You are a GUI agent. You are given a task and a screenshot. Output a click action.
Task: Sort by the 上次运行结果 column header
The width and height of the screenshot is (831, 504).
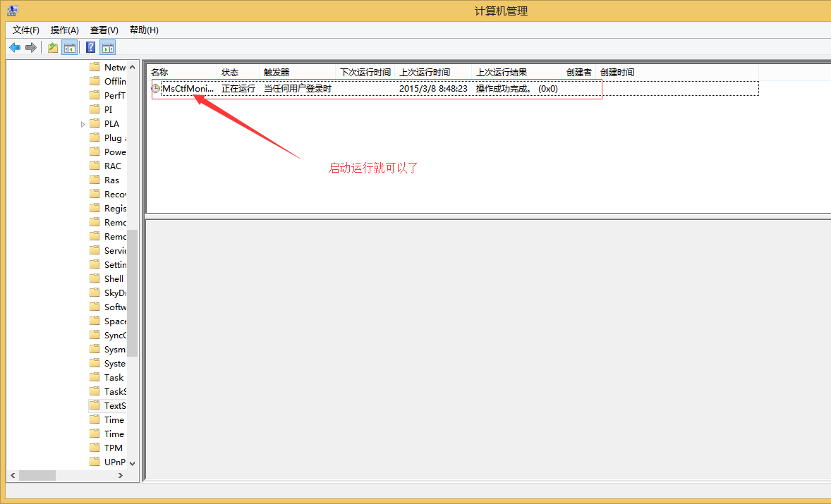(516, 72)
